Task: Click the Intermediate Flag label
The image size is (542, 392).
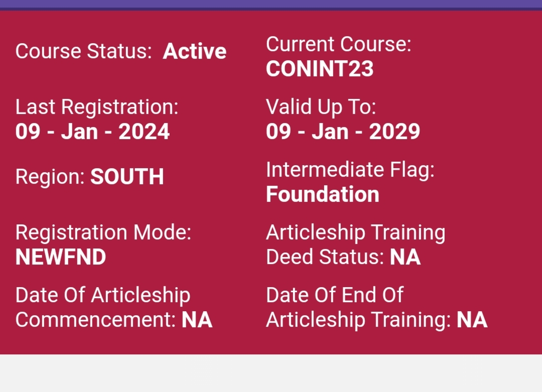Action: 350,170
